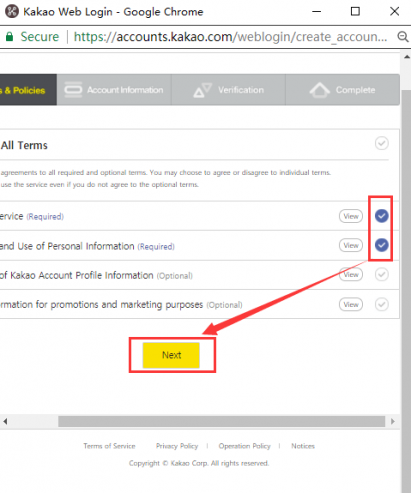The height and width of the screenshot is (493, 411).
Task: Select the Terms & Policies step tab
Action: pyautogui.click(x=28, y=90)
